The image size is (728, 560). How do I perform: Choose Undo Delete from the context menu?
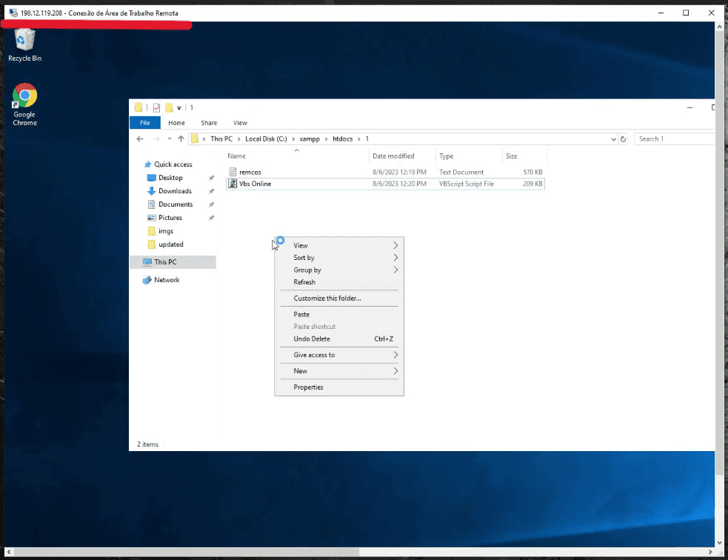coord(339,339)
